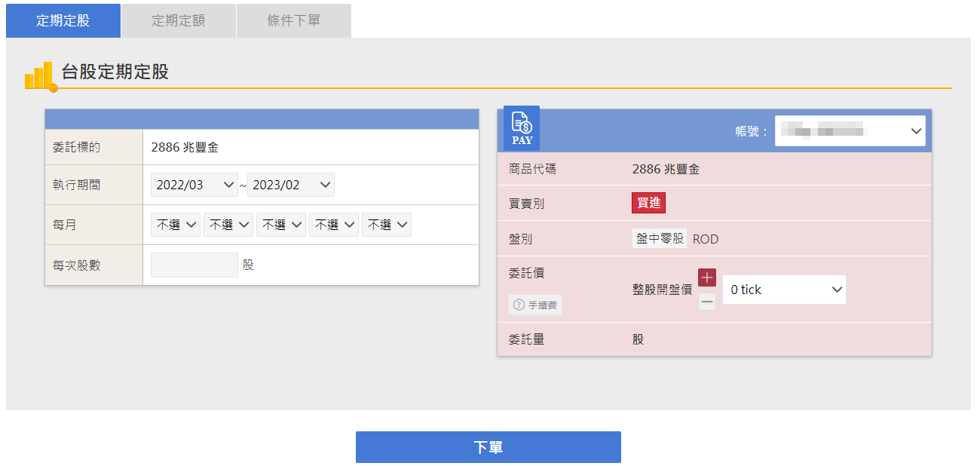
Task: Click the gold bar chart icon
Action: [40, 76]
